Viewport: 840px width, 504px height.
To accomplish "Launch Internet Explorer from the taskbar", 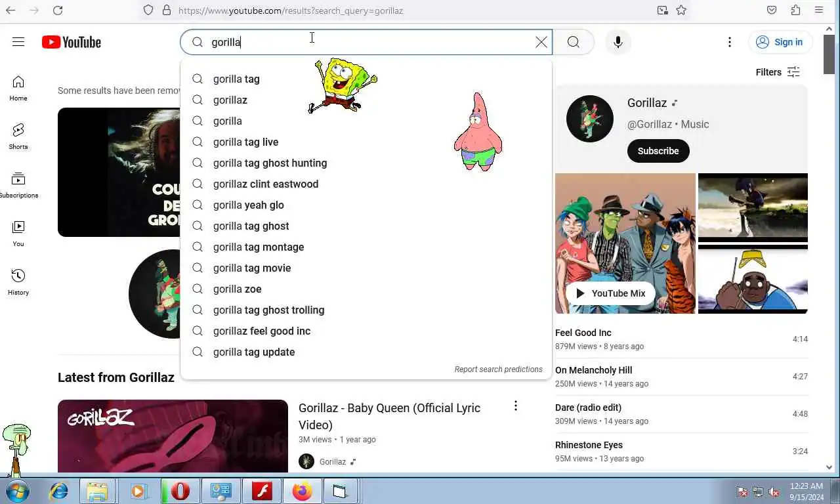I will (x=59, y=491).
